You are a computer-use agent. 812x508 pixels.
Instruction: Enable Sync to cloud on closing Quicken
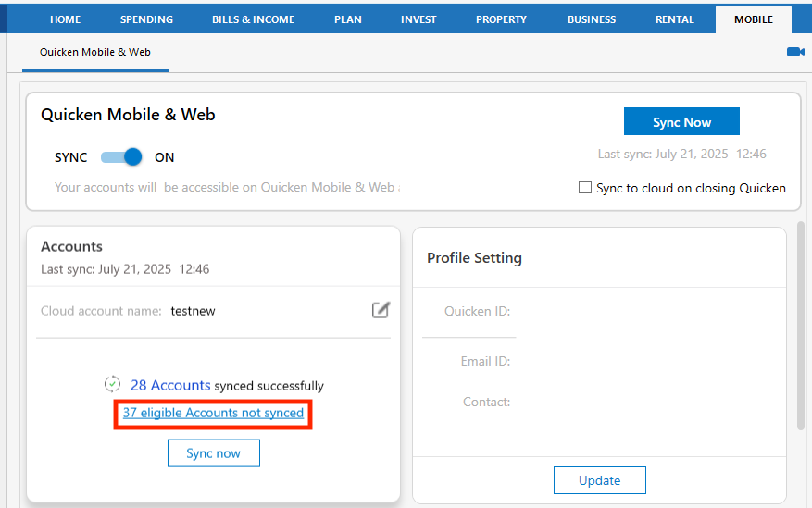click(x=584, y=187)
